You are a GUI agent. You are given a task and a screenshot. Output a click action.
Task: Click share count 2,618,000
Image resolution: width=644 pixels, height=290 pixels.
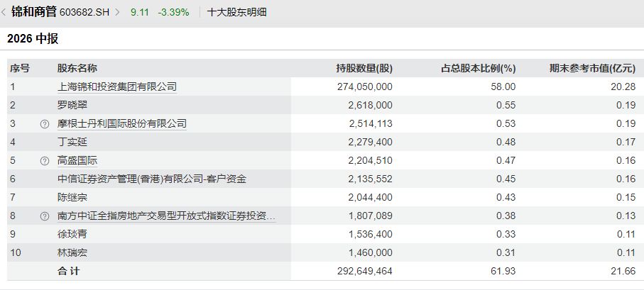pos(370,106)
